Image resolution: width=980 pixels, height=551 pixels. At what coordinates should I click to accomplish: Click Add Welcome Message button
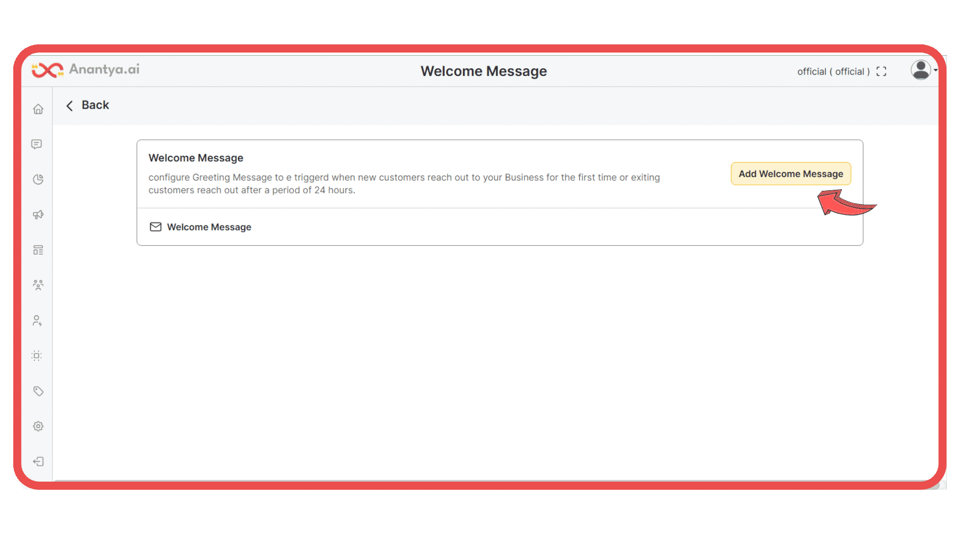(x=791, y=173)
